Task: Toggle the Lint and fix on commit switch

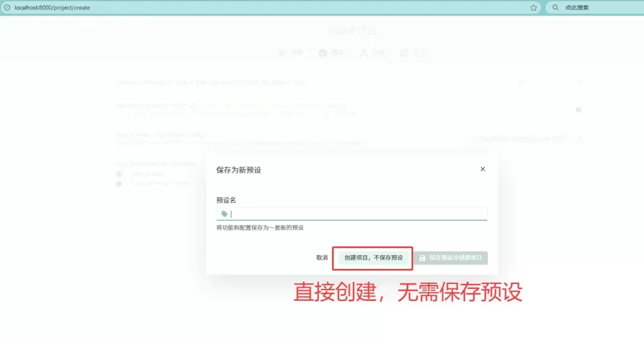Action: coord(119,183)
